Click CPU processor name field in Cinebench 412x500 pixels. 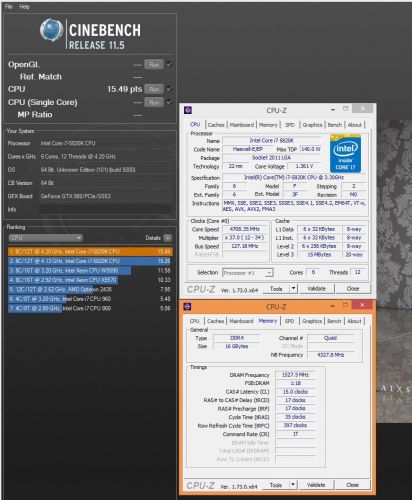[105, 143]
